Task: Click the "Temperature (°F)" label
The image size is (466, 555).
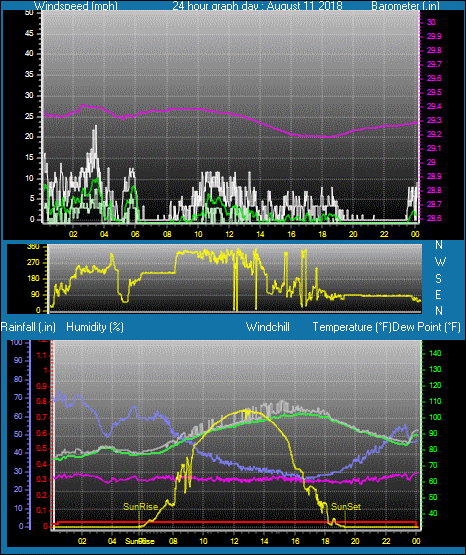Action: (x=352, y=327)
